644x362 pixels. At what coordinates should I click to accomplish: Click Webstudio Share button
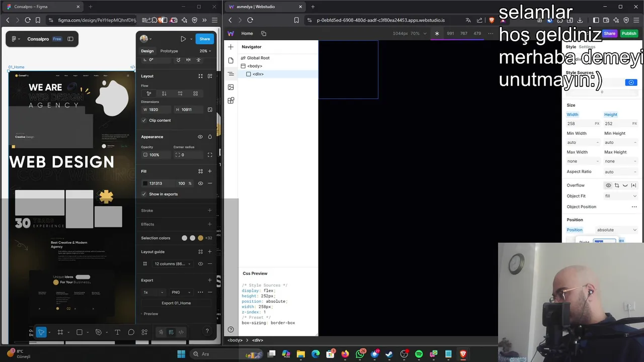tap(609, 33)
